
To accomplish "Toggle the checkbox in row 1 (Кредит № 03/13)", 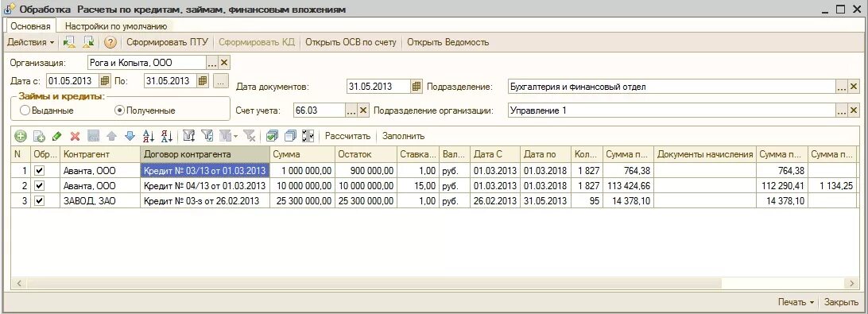I will (x=39, y=171).
